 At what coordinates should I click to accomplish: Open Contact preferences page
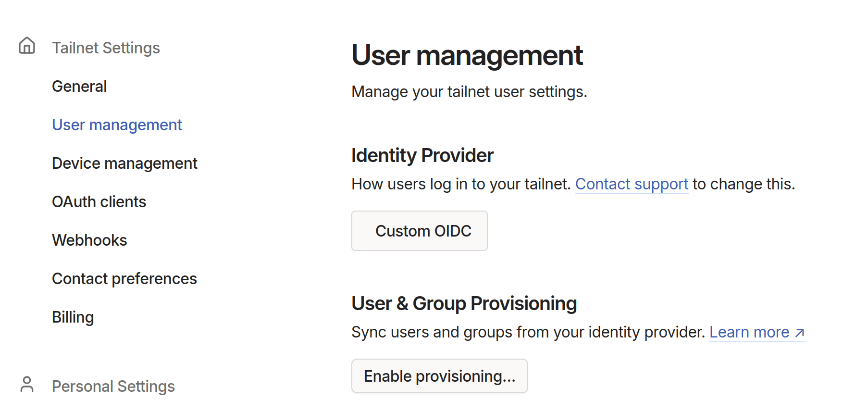click(x=124, y=279)
